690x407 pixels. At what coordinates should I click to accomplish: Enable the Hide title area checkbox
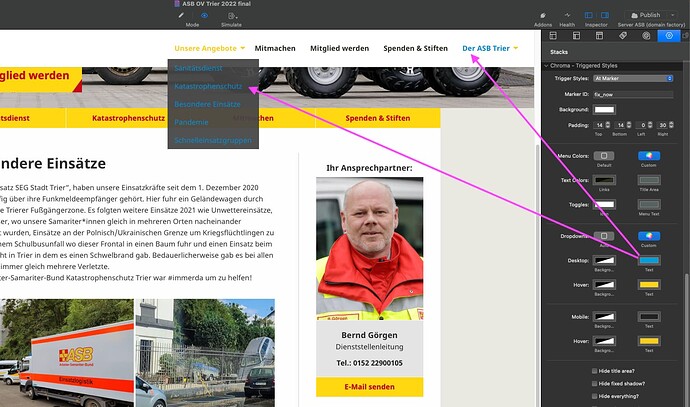tap(595, 371)
